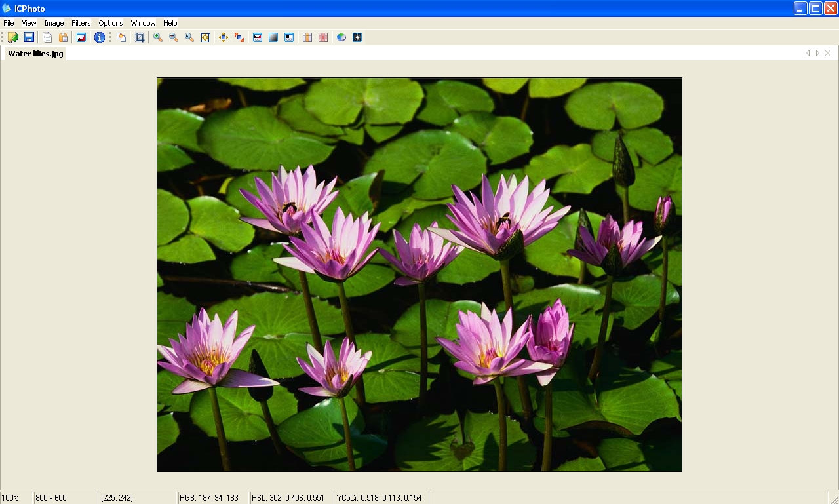
Task: Click the Paste clipboard icon
Action: (x=63, y=37)
